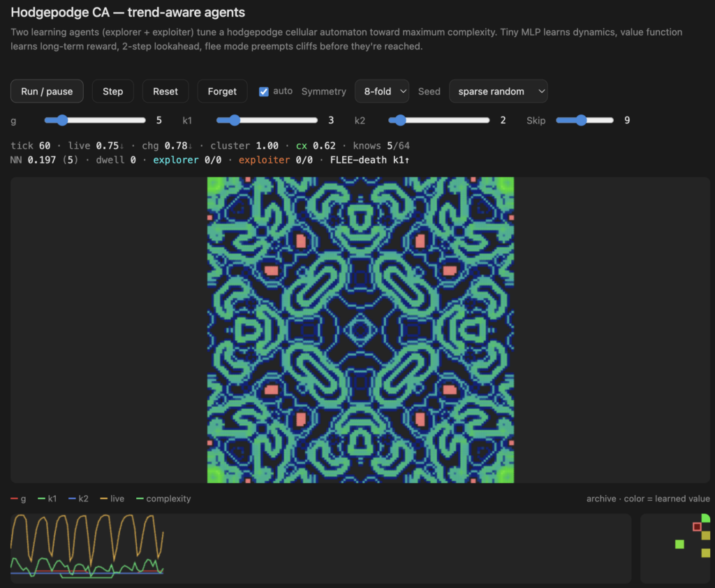Click the k2 slider thumb
This screenshot has width=715, height=588.
(400, 120)
